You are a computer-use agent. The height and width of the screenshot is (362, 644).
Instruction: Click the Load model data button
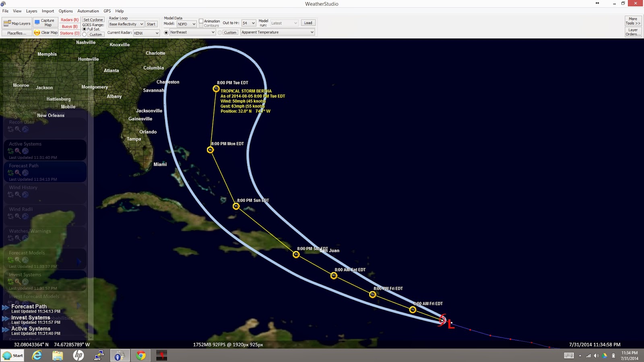308,23
